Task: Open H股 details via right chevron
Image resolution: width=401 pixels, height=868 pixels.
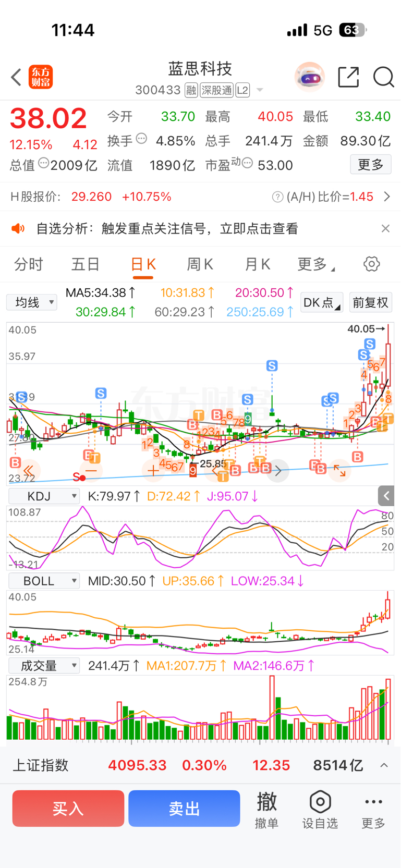Action: coord(387,197)
